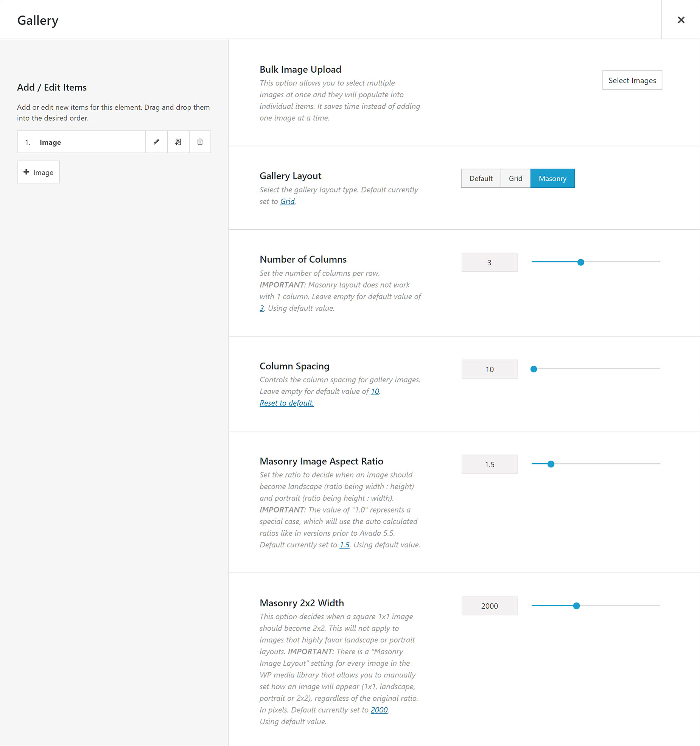Add a new Image item

coord(38,172)
